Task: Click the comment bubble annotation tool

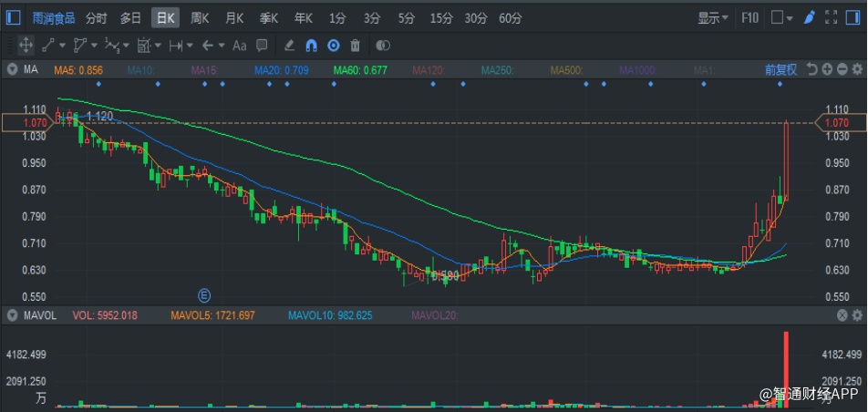Action: pos(262,46)
